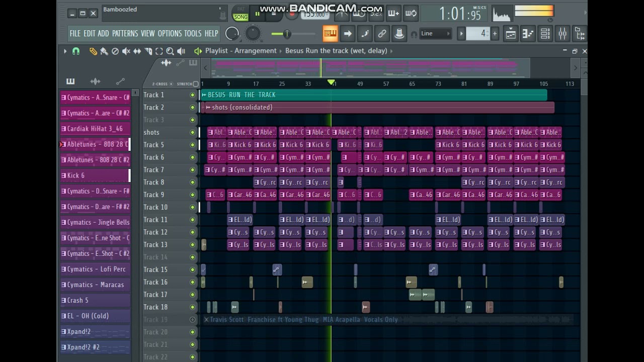
Task: Select the Z-CROSS radio option
Action: tap(171, 84)
